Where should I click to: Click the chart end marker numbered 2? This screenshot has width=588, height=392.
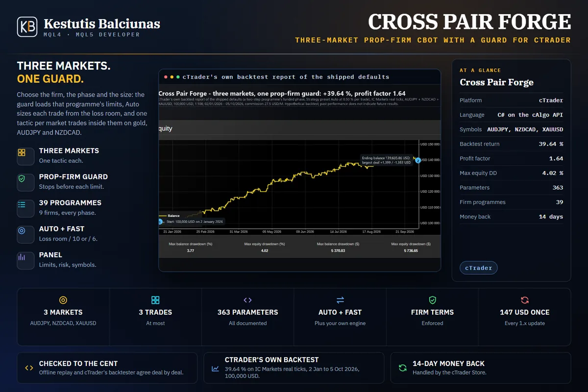pyautogui.click(x=418, y=160)
